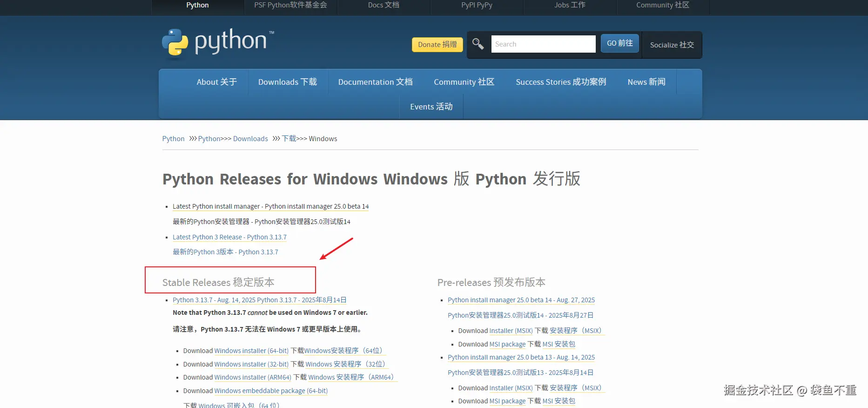Click the 下载 breadcrumb link

(x=289, y=139)
